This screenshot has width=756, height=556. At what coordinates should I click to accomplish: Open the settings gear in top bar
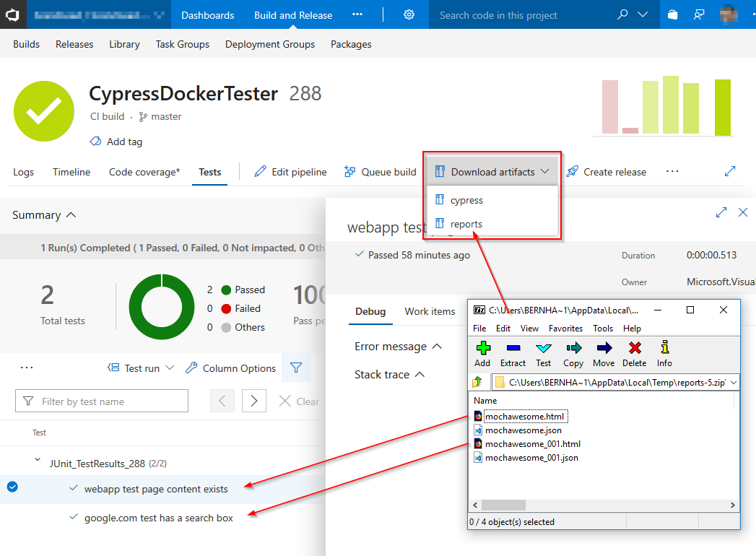(409, 15)
